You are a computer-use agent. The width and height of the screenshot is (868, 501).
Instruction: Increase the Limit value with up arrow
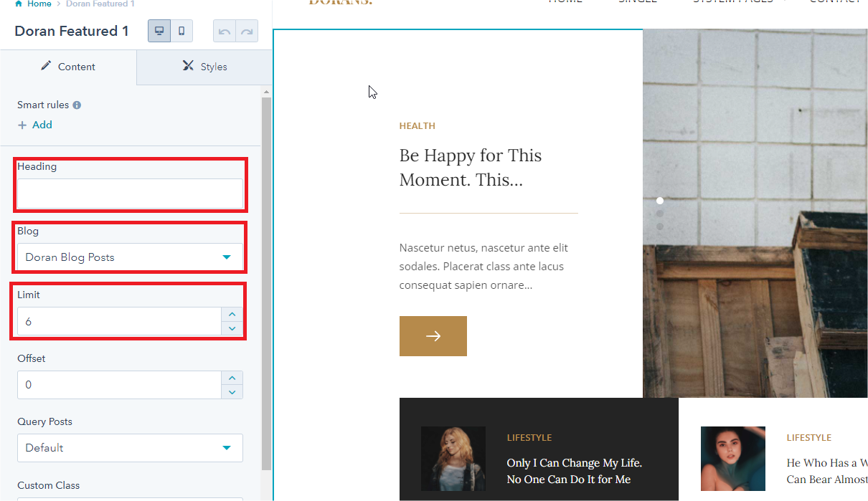pyautogui.click(x=232, y=314)
